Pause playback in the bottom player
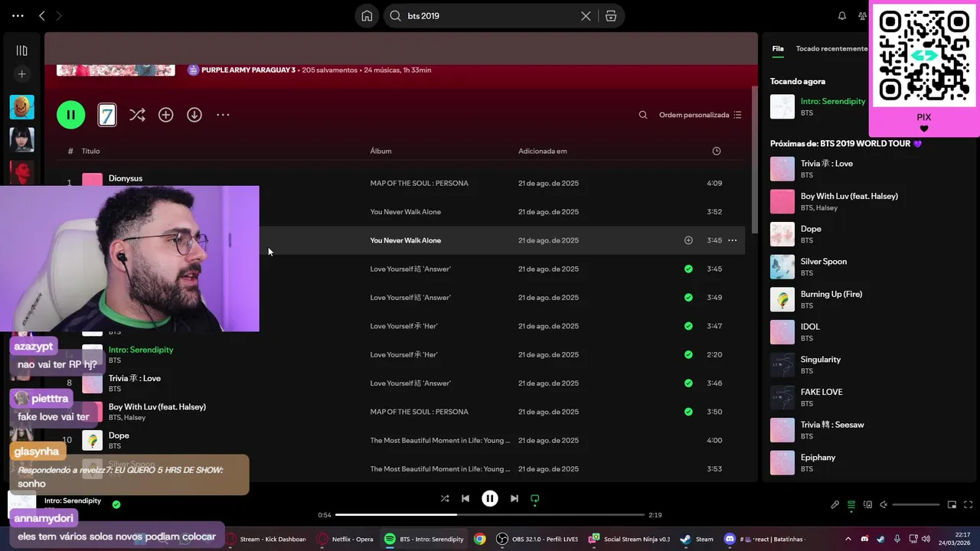The image size is (980, 551). click(x=490, y=498)
